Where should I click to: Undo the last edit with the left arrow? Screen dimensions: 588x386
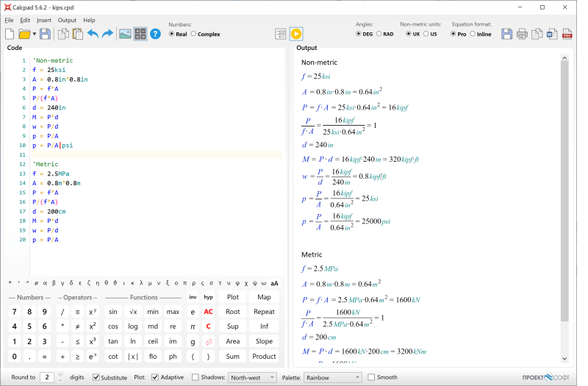[93, 34]
